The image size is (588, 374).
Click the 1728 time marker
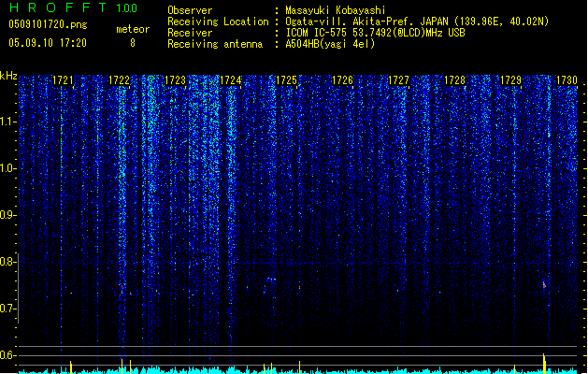tap(455, 80)
